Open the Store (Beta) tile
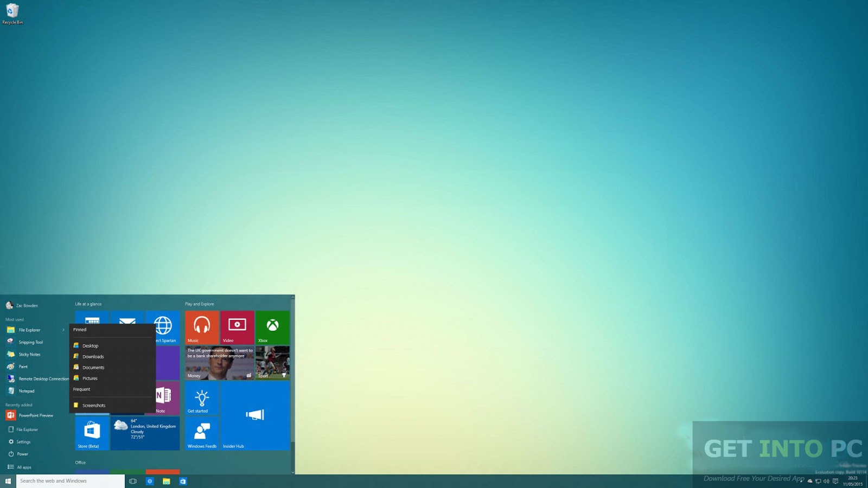Screen dimensions: 868x488 (x=92, y=433)
